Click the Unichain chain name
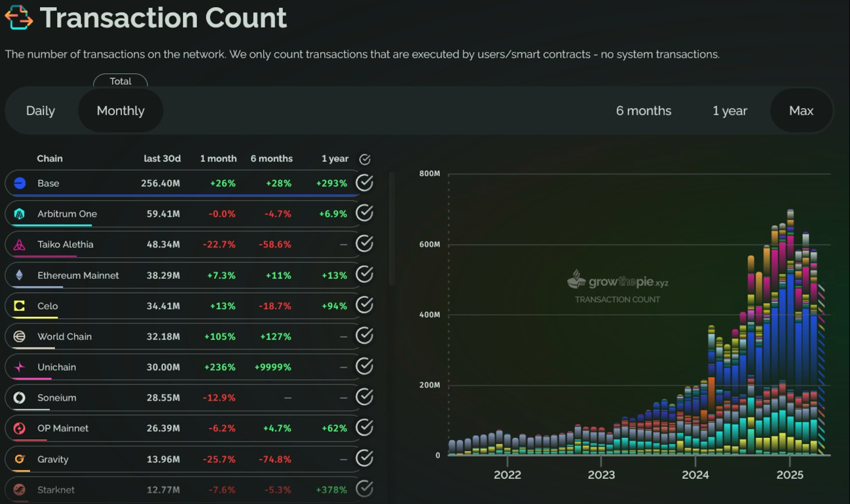Image resolution: width=850 pixels, height=504 pixels. pos(57,367)
